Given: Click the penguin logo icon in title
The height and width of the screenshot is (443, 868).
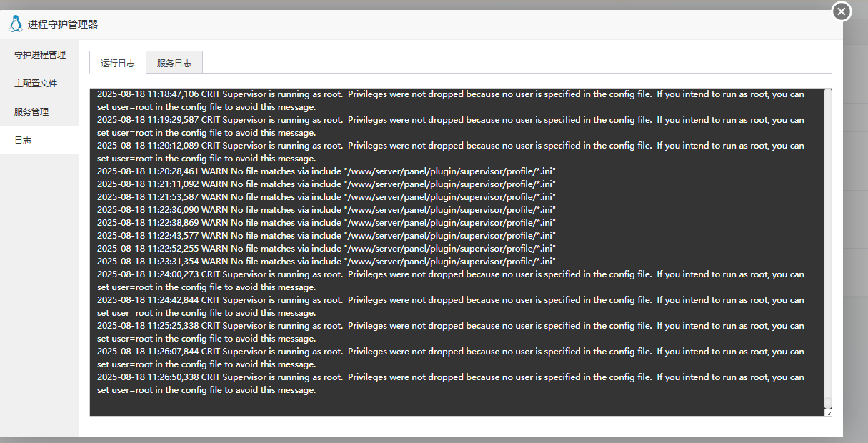Looking at the screenshot, I should click(16, 24).
